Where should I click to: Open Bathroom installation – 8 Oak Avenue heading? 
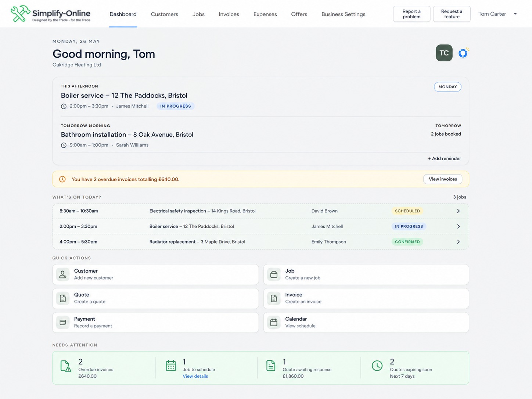point(127,134)
